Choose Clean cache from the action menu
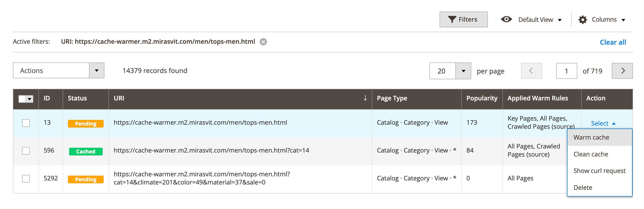This screenshot has width=644, height=209. click(x=599, y=154)
